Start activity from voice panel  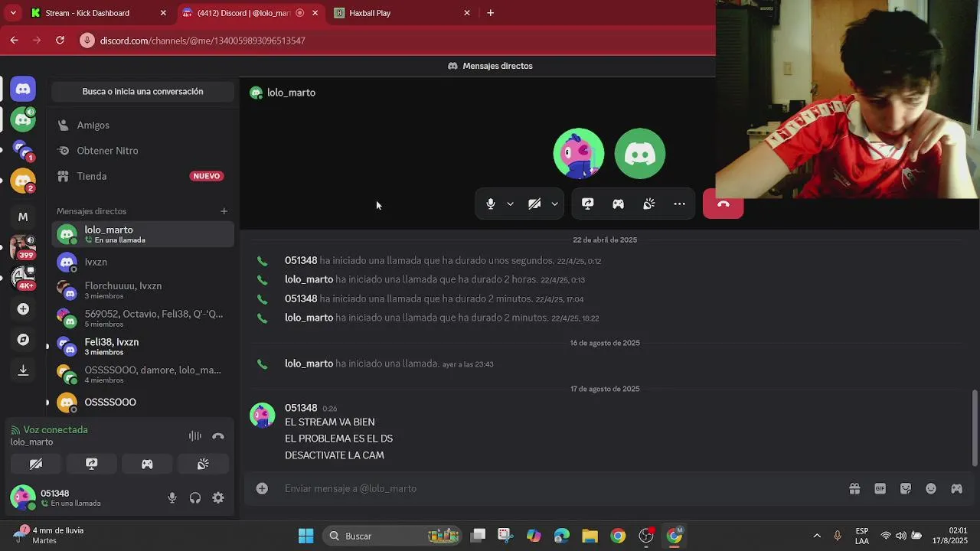click(x=147, y=464)
